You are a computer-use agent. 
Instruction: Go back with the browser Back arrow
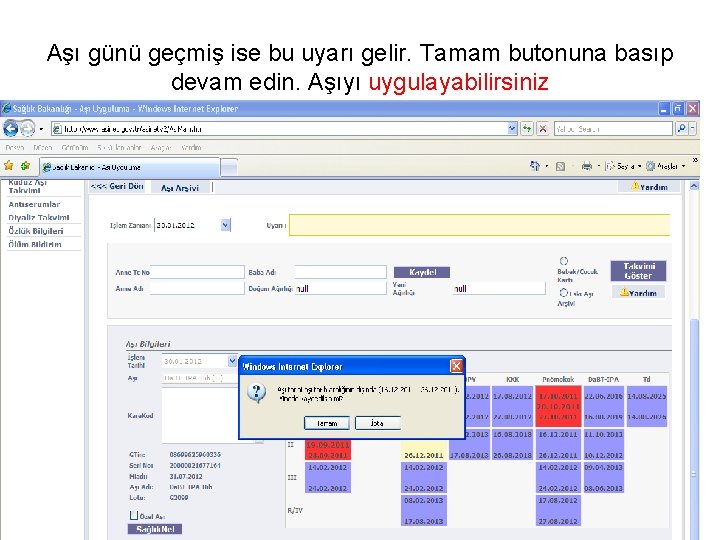[x=11, y=128]
